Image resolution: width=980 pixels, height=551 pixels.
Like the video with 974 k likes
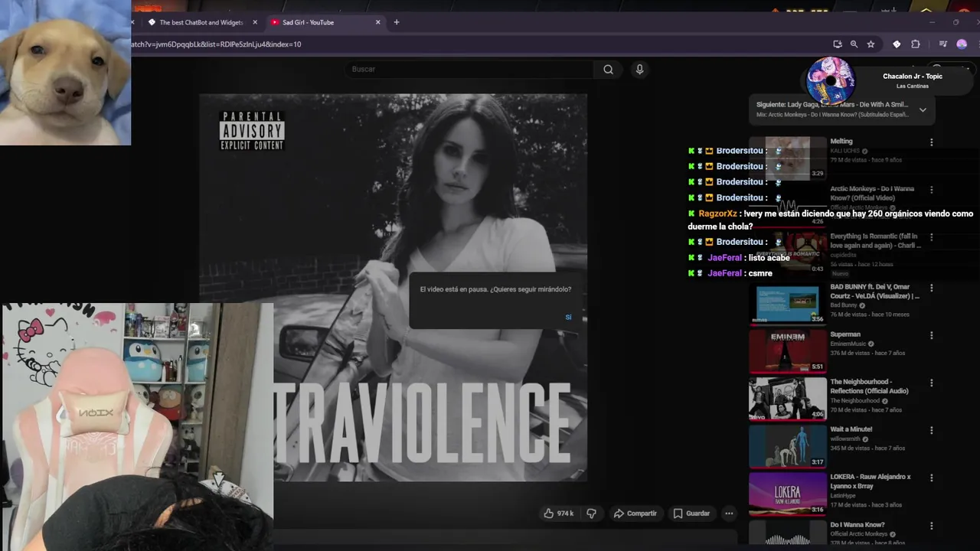(558, 514)
